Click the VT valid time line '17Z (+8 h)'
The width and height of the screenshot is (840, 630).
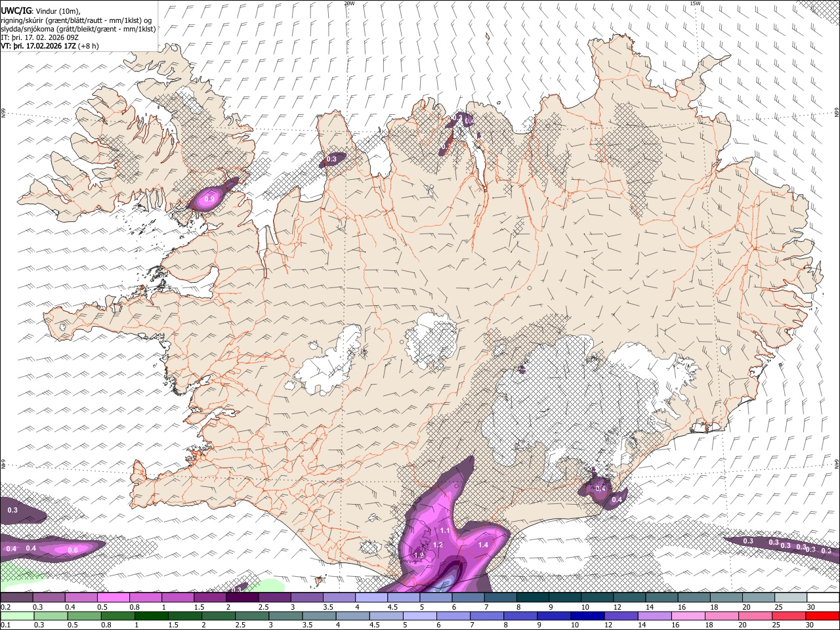[x=50, y=46]
